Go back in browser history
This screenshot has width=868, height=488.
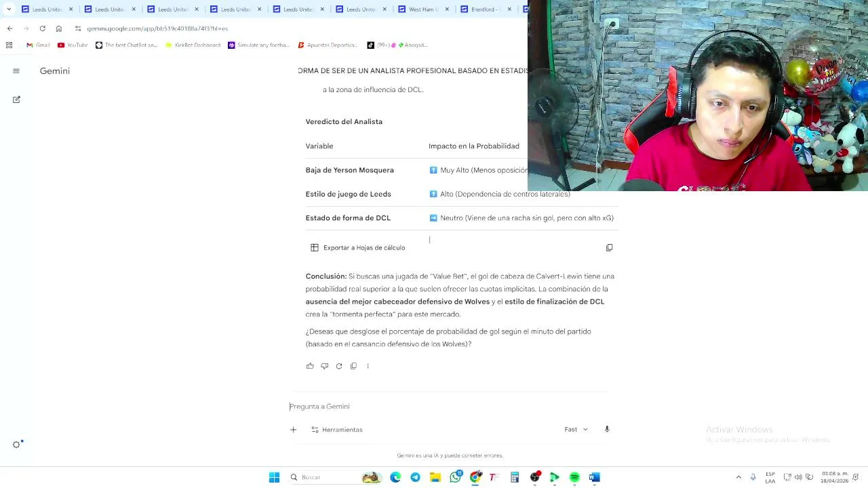(x=9, y=28)
